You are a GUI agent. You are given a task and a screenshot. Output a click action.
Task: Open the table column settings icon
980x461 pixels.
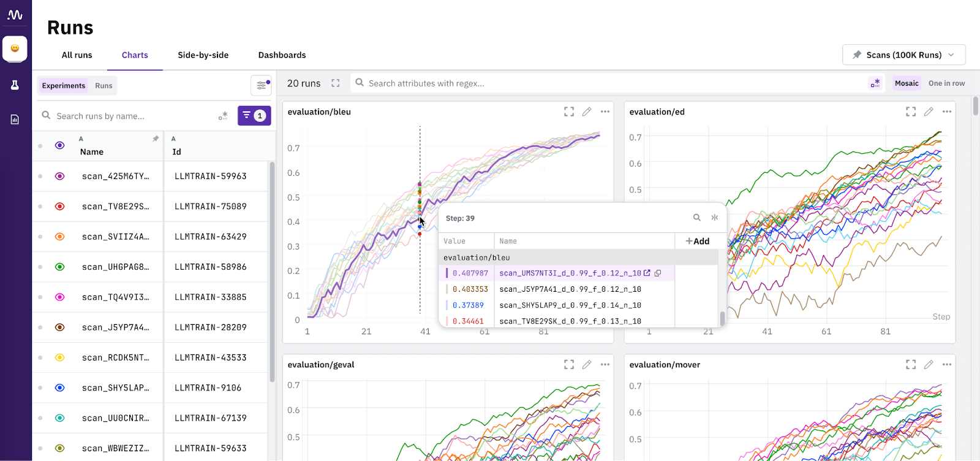pos(261,85)
